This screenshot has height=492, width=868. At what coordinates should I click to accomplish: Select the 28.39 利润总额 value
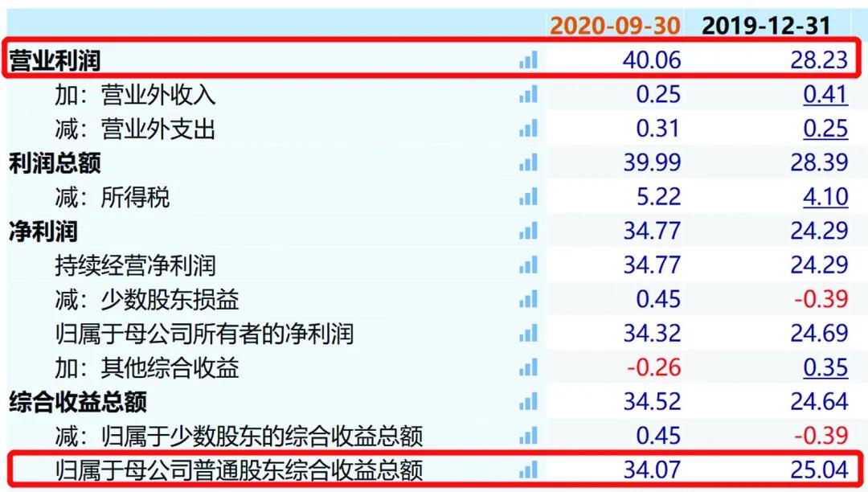tap(819, 162)
